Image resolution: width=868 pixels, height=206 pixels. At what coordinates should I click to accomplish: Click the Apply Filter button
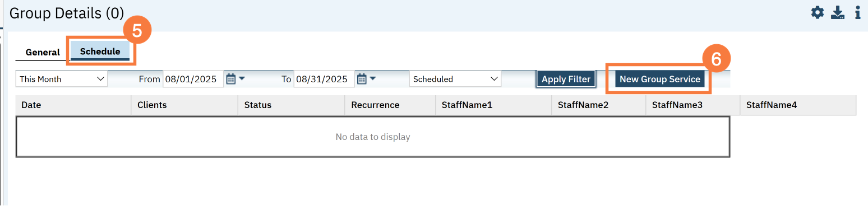click(x=566, y=79)
